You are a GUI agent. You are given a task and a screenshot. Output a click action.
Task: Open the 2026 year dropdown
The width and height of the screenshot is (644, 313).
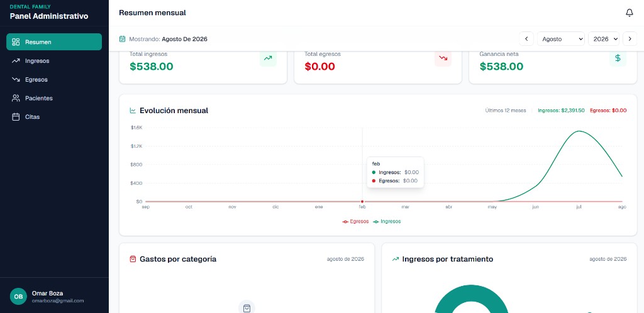pos(604,39)
